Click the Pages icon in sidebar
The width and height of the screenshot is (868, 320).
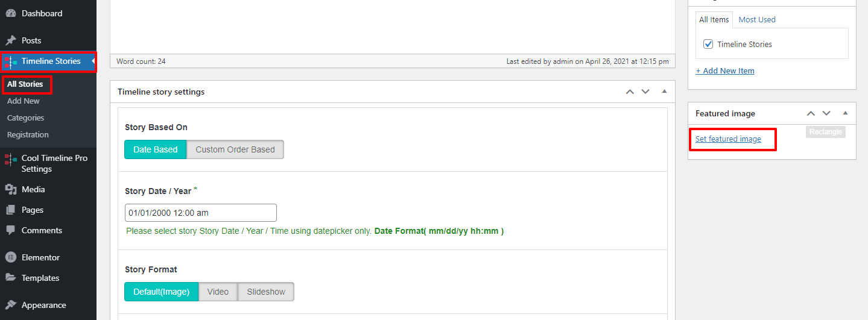point(11,210)
